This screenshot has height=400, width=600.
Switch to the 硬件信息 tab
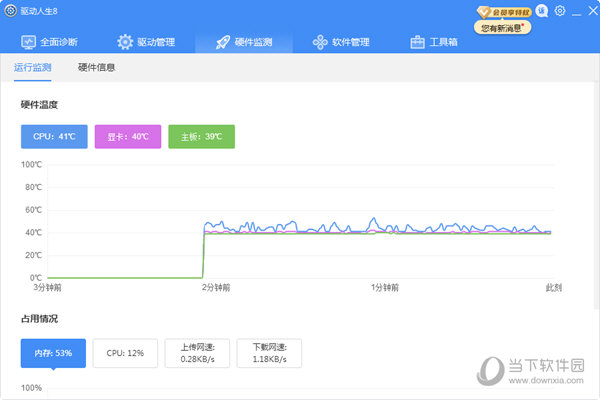(x=96, y=67)
